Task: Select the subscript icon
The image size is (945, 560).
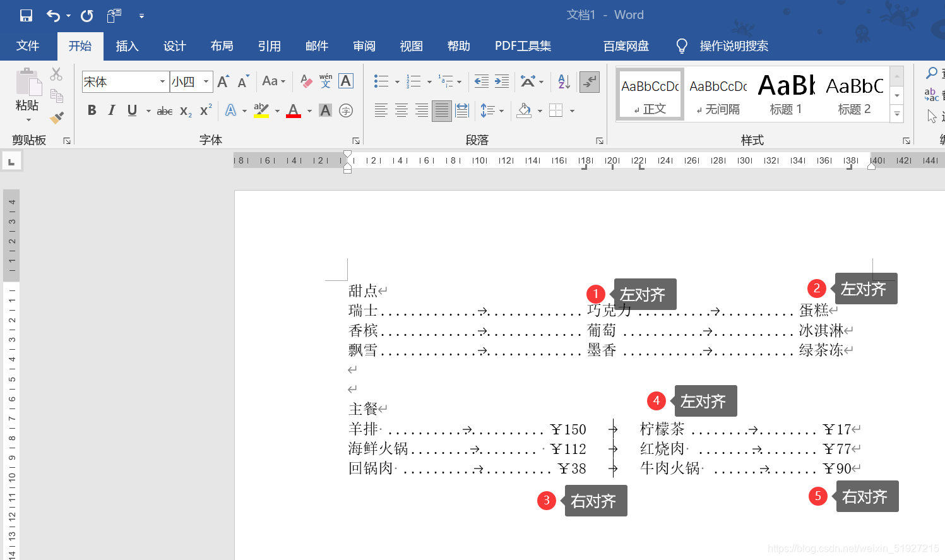Action: [185, 110]
